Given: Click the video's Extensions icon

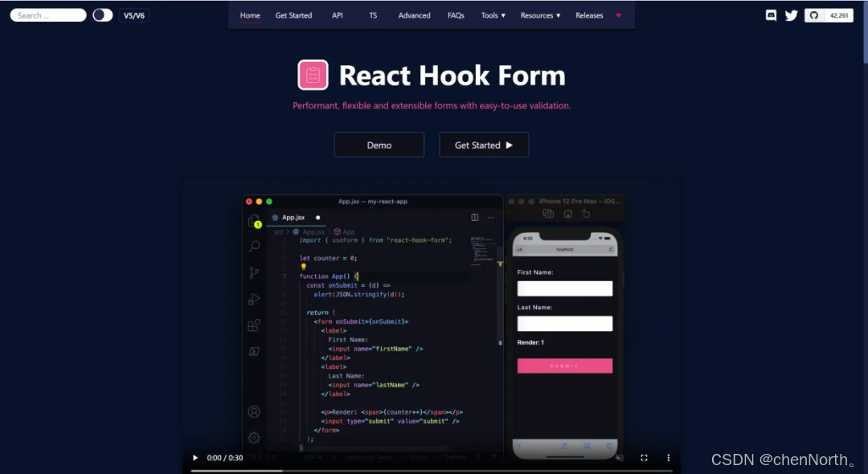Looking at the screenshot, I should click(x=253, y=325).
